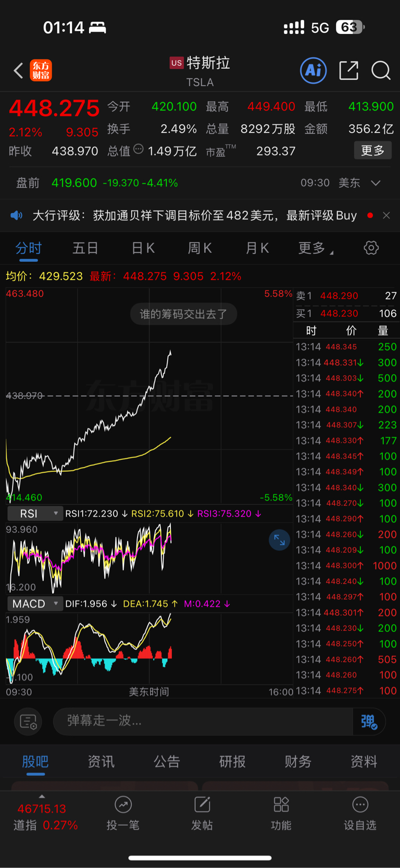The image size is (400, 868).
Task: Open the 资讯 news tab
Action: click(101, 762)
